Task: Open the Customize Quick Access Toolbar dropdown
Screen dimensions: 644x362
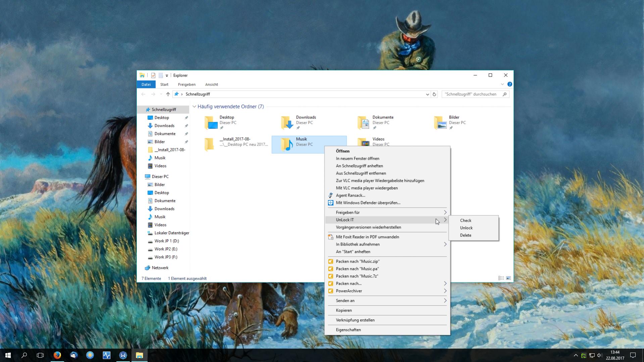Action: point(167,75)
